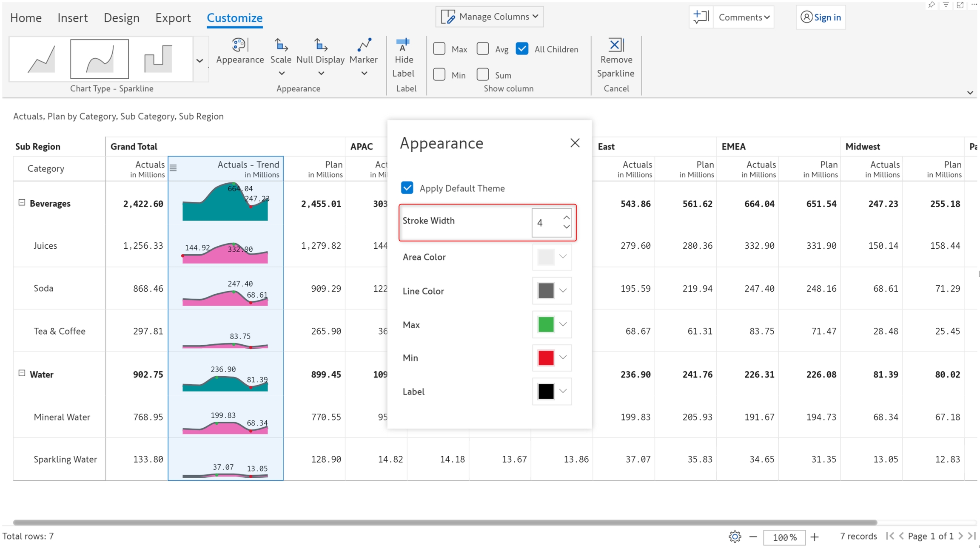The image size is (980, 548).
Task: Open the Export tab
Action: 173,18
